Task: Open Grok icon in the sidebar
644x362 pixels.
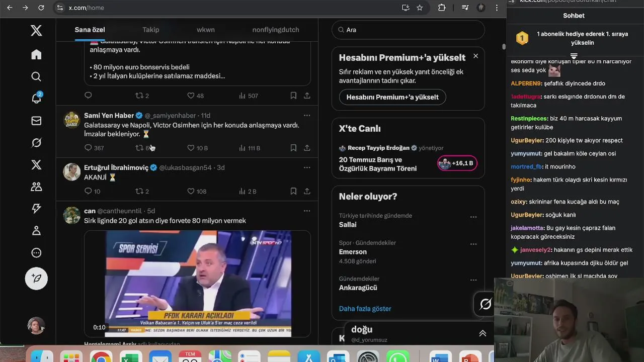Action: pyautogui.click(x=36, y=143)
